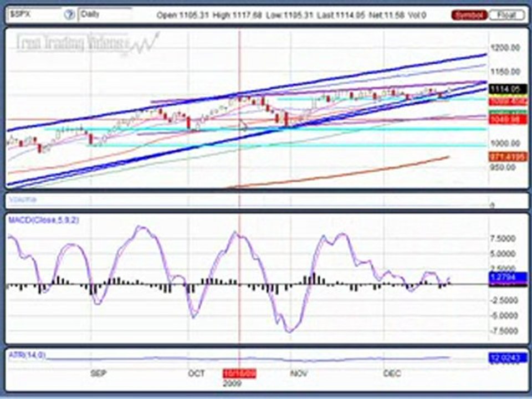Select the High 1117.68 value
Screen dimensions: 532x399
click(237, 16)
